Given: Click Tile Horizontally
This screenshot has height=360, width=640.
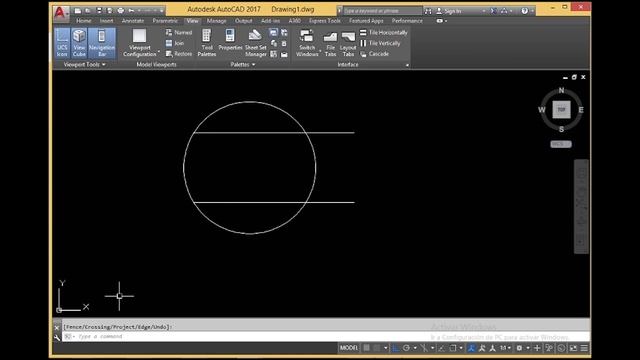Looking at the screenshot, I should coord(384,32).
